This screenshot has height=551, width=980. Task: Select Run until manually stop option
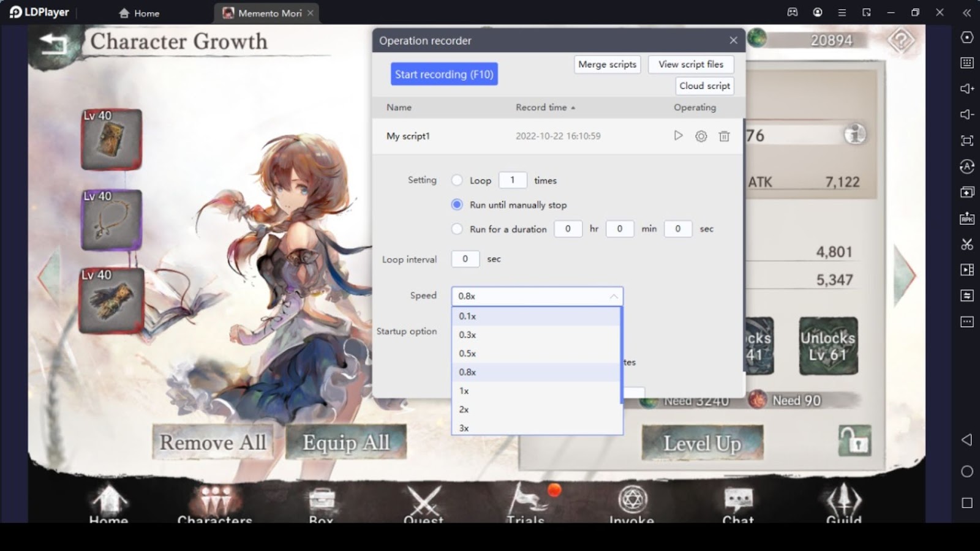tap(457, 204)
